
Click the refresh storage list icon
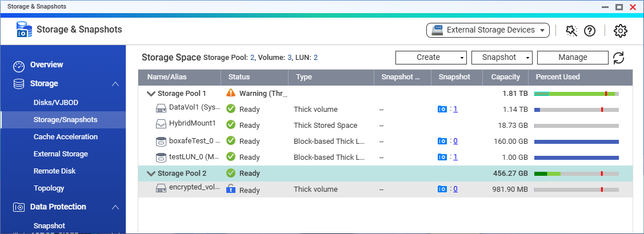[618, 58]
